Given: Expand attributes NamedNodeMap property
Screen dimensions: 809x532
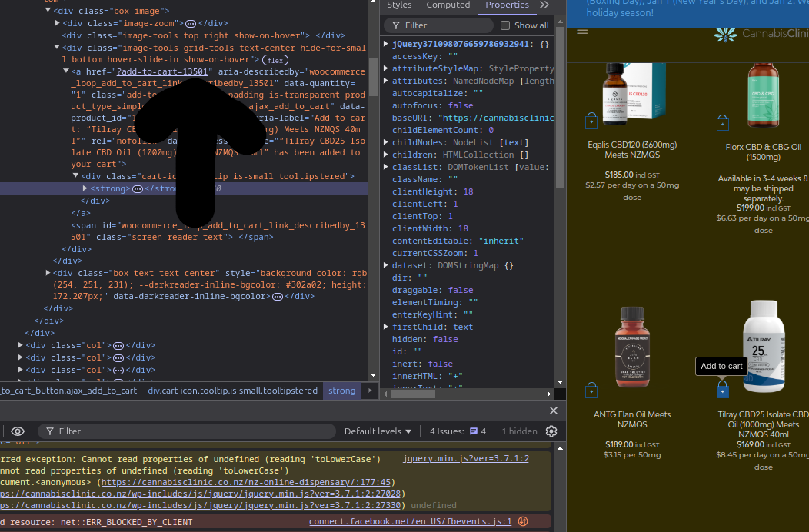Looking at the screenshot, I should click(x=385, y=81).
